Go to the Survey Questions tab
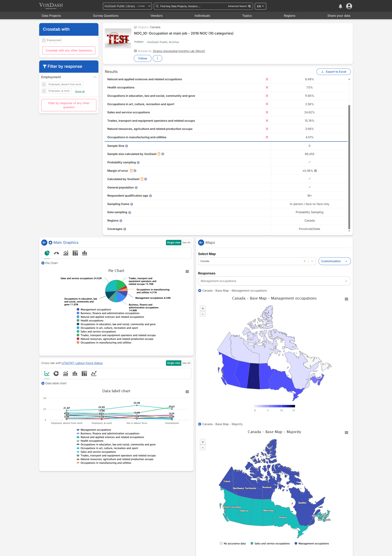The image size is (392, 556). (106, 16)
